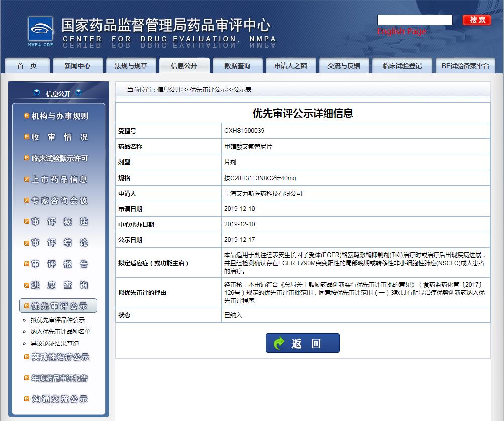
Task: Click 信息公开 in the breadcrumb path
Action: coord(169,90)
